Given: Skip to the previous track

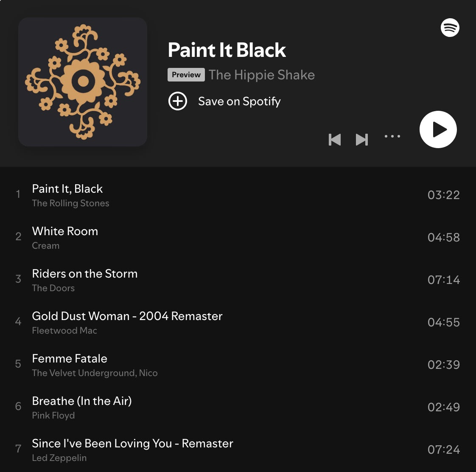Looking at the screenshot, I should 335,140.
